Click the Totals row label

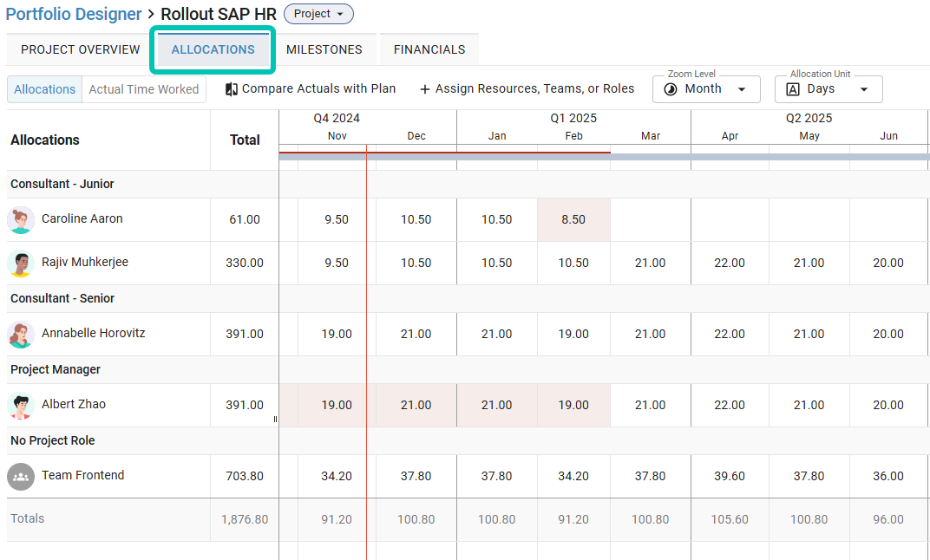coord(27,518)
